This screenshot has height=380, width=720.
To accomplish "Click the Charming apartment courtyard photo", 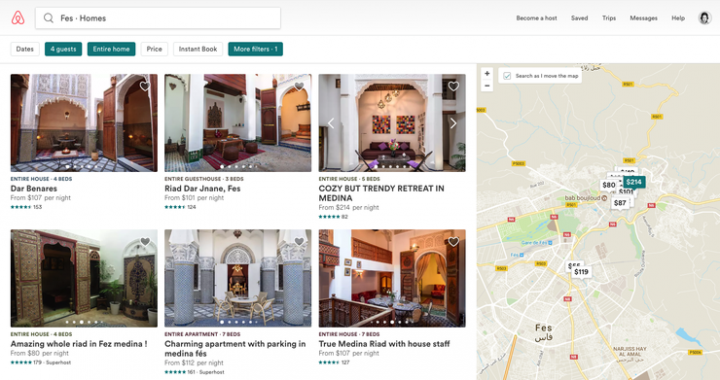I will [x=238, y=278].
